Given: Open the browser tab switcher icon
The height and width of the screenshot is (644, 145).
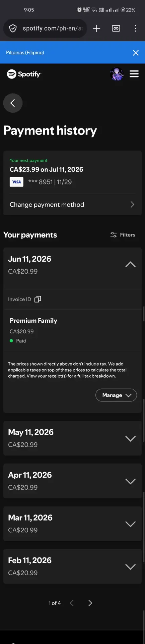Looking at the screenshot, I should 116,29.
